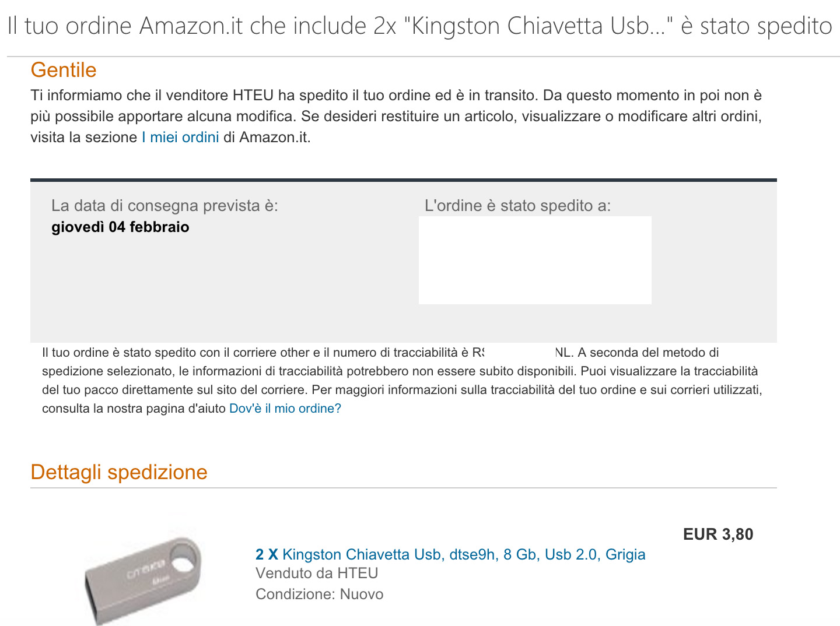Click the blank shipping address box
This screenshot has height=626, width=840.
[535, 260]
